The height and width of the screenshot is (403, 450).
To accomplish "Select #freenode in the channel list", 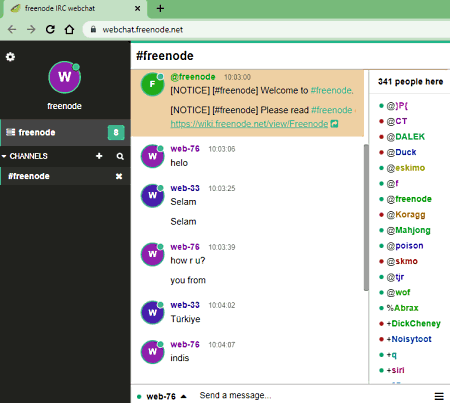I will (x=65, y=176).
